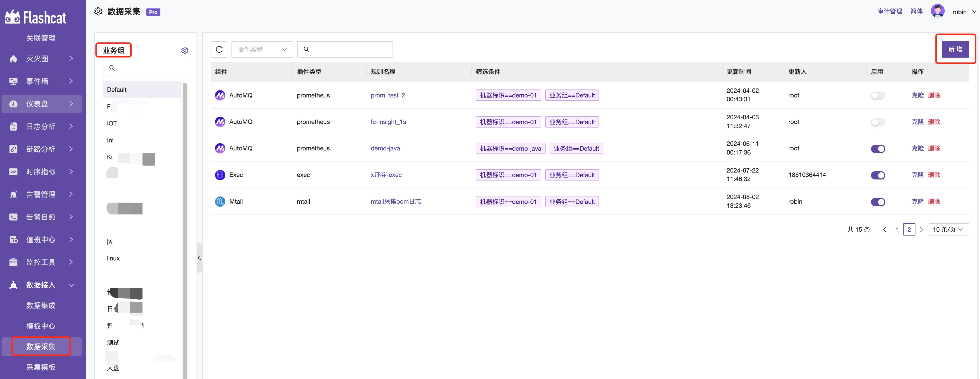Open the 数据集成 submenu item

41,305
